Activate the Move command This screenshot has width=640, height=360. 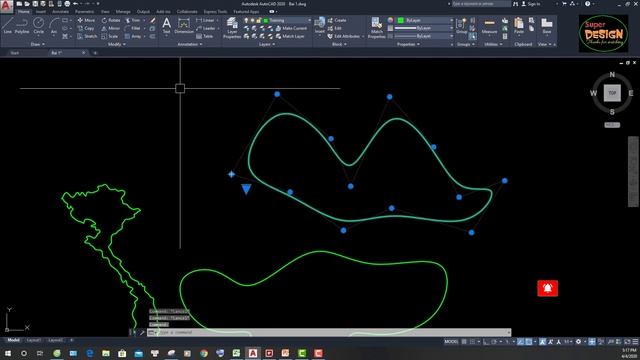86,20
